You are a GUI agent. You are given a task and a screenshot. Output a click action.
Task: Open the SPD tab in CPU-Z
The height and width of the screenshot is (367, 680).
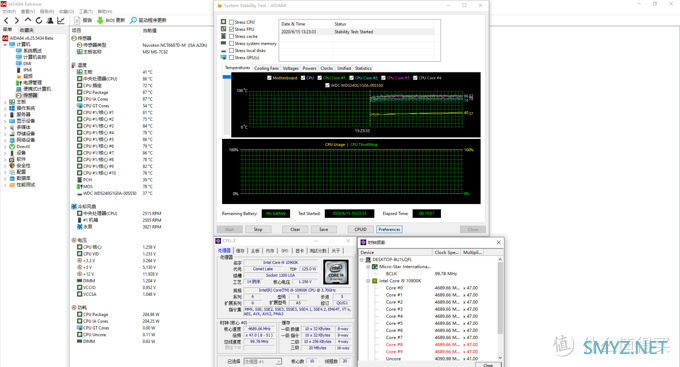pos(284,251)
